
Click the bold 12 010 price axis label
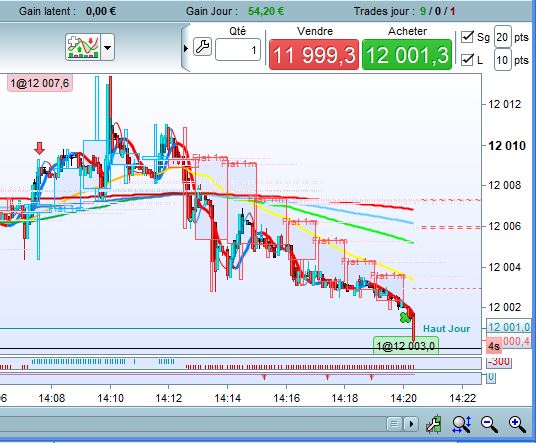507,146
